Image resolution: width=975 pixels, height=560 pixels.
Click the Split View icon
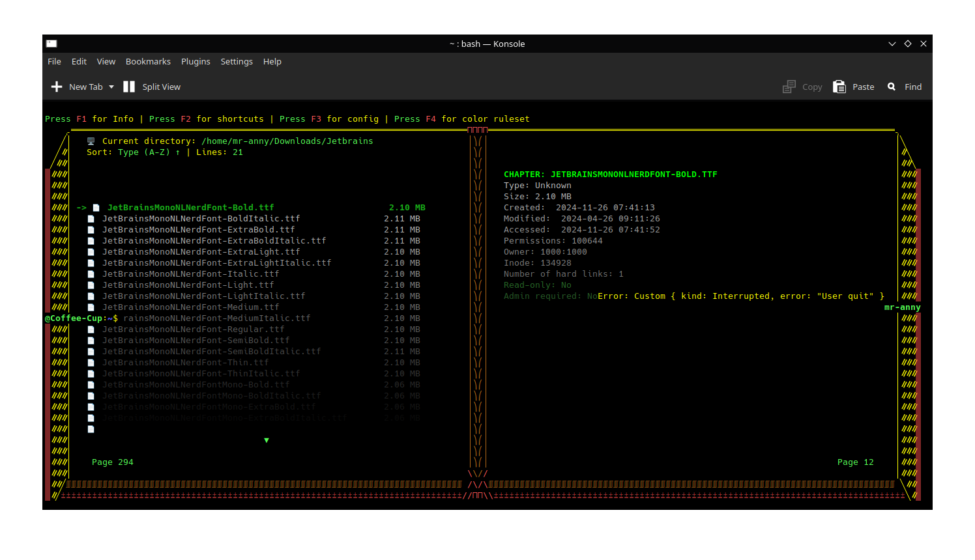pyautogui.click(x=129, y=87)
